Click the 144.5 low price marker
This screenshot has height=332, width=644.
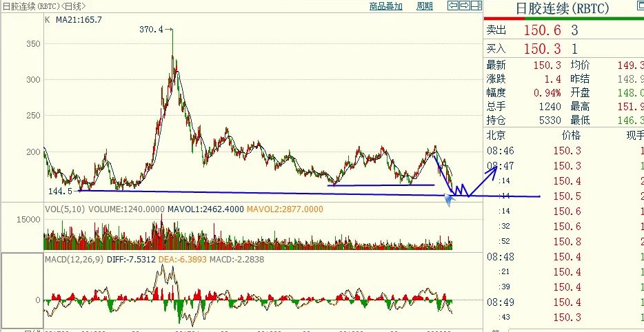(x=60, y=191)
